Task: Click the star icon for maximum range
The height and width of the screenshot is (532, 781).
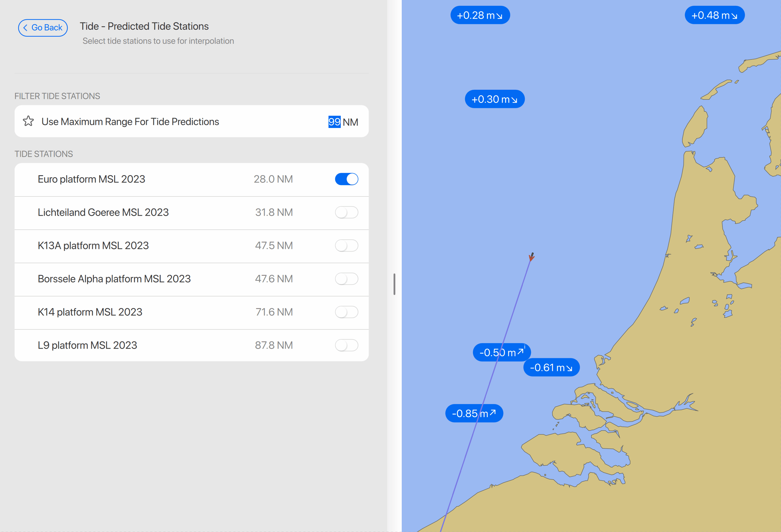Action: [28, 121]
